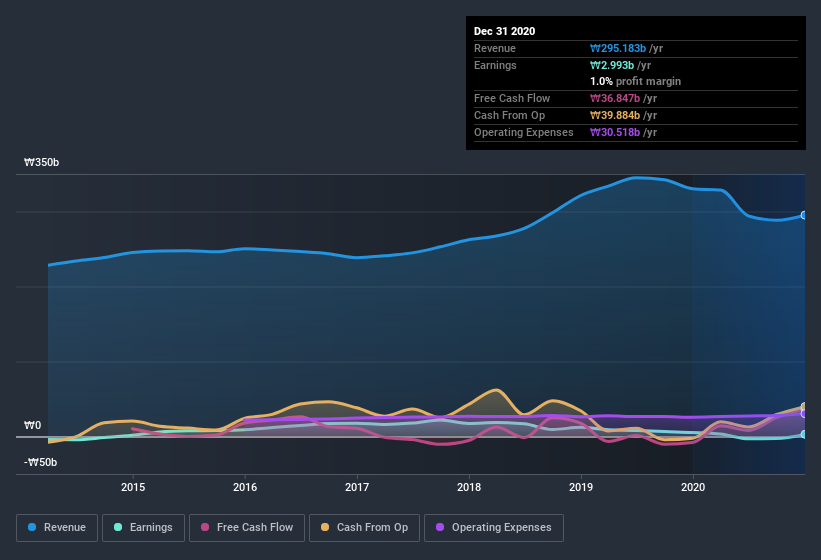Click the 2018 x-axis year label

pyautogui.click(x=469, y=487)
